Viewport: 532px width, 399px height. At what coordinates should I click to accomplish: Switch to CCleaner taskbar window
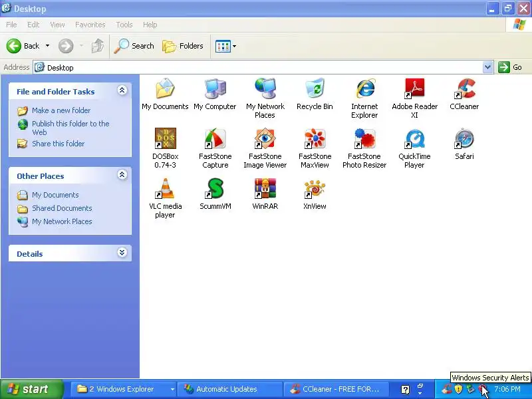coord(336,389)
